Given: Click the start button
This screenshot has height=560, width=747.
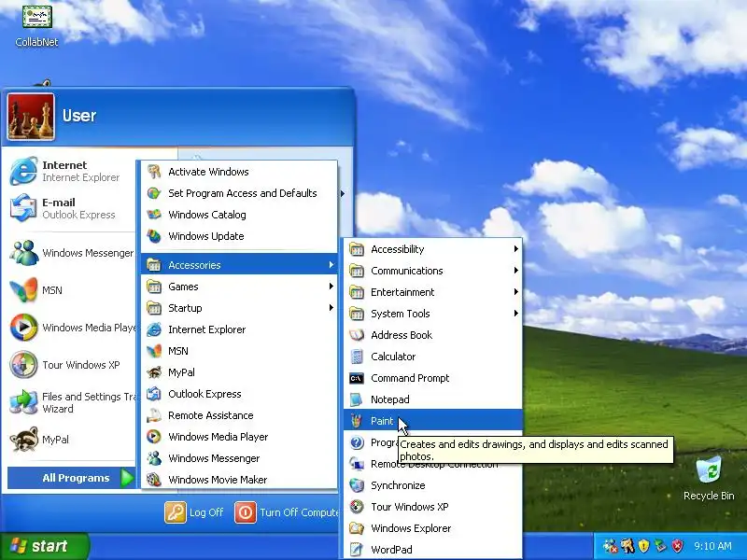Looking at the screenshot, I should click(44, 546).
